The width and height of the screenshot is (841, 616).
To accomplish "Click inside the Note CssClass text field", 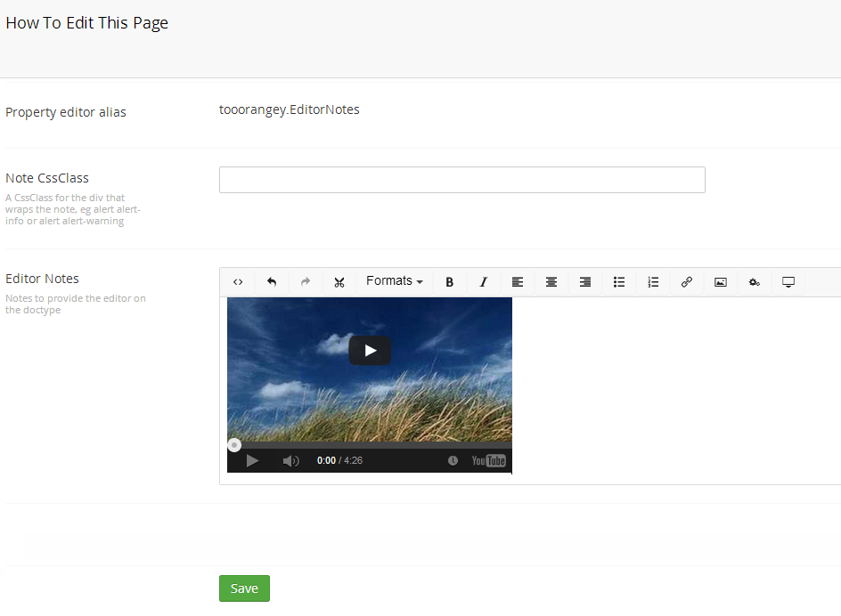I will click(x=461, y=180).
